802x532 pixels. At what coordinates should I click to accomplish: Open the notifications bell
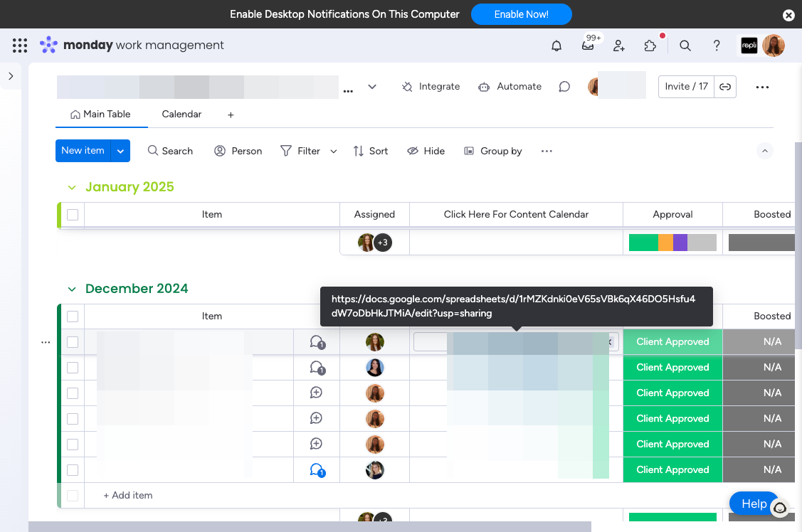(x=556, y=46)
